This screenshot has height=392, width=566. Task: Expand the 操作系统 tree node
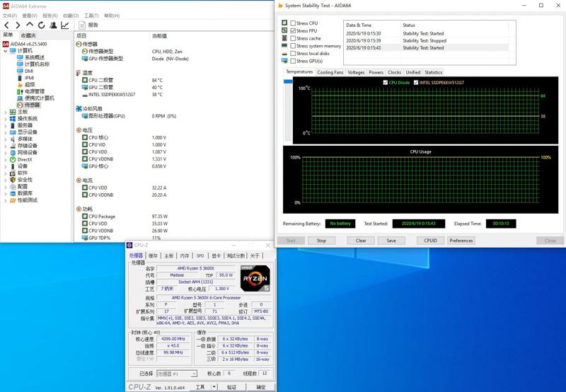[6, 119]
